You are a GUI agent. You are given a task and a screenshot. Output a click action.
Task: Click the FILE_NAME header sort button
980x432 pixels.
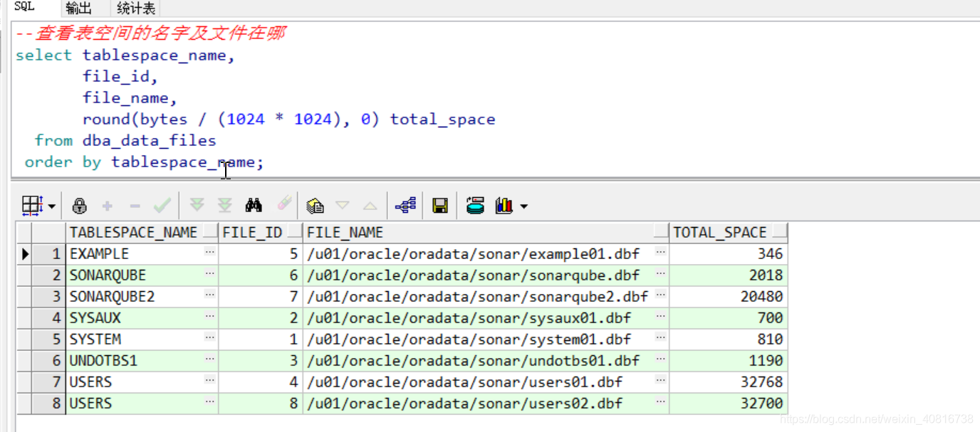(x=661, y=233)
